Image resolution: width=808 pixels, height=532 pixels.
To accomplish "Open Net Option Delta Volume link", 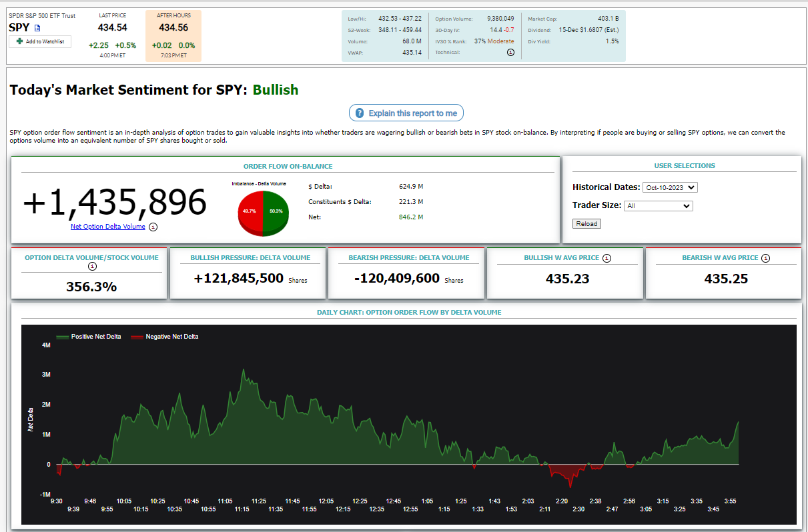I will click(x=108, y=227).
